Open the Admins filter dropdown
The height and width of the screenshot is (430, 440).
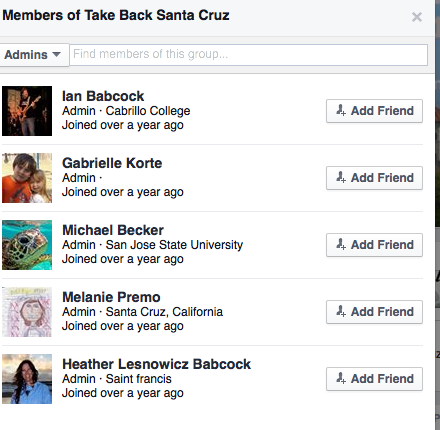[x=33, y=55]
